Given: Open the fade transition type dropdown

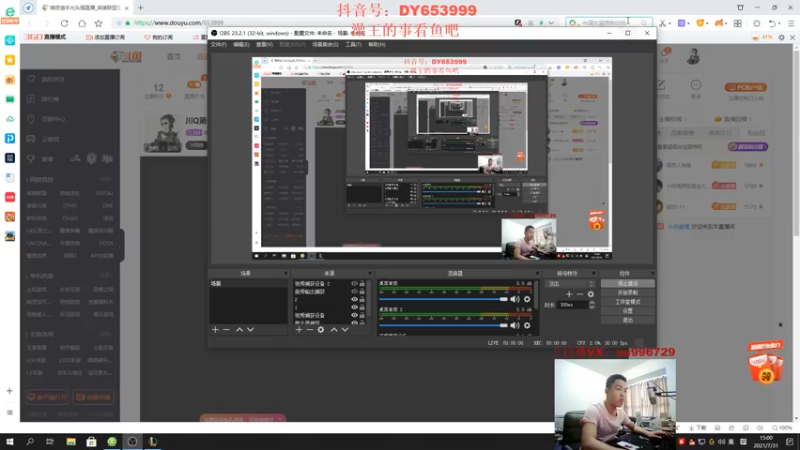Looking at the screenshot, I should 570,284.
